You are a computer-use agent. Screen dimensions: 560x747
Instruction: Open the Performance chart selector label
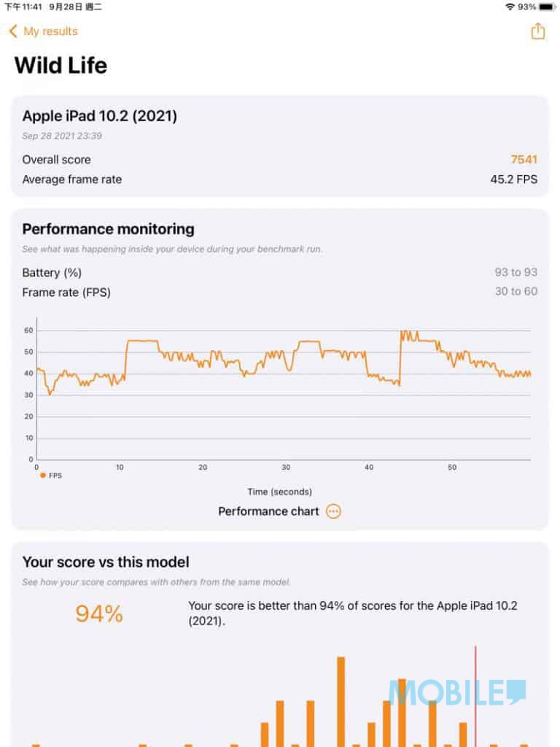pos(268,511)
